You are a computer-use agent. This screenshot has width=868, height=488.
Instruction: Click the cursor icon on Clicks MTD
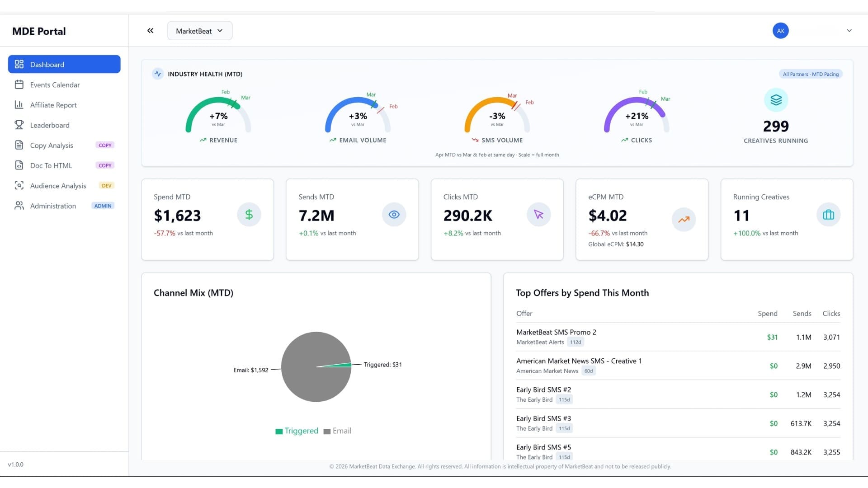[538, 215]
